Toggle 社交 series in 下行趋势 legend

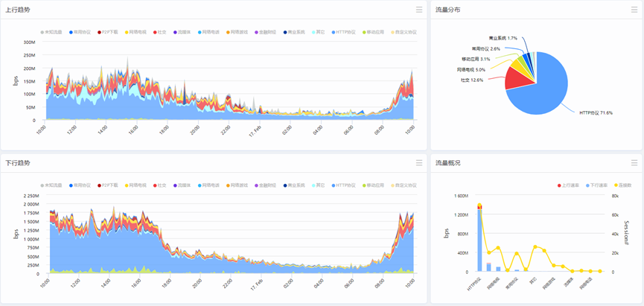160,185
